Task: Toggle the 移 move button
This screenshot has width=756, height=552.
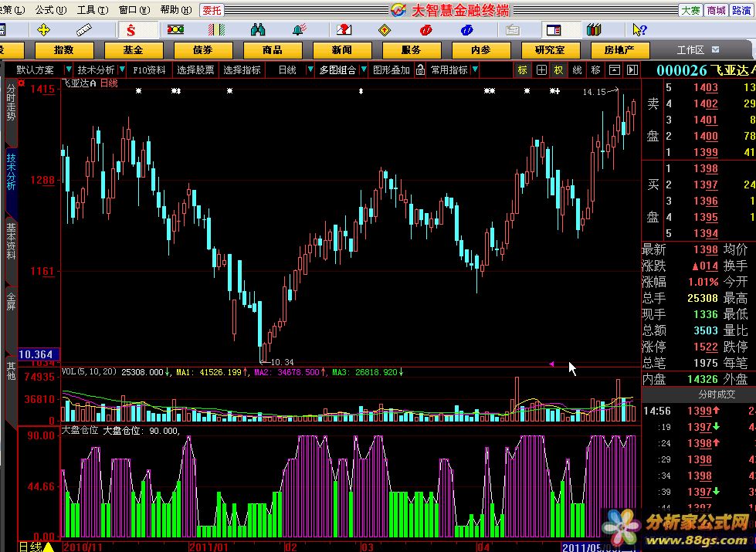Action: click(x=595, y=70)
